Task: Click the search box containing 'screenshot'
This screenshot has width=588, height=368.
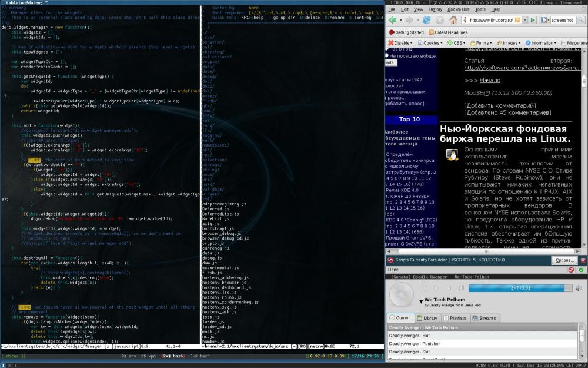Action: tap(564, 20)
